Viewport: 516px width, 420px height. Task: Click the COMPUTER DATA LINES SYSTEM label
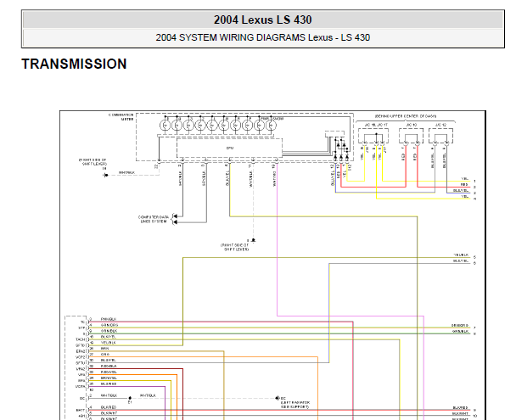tap(154, 220)
